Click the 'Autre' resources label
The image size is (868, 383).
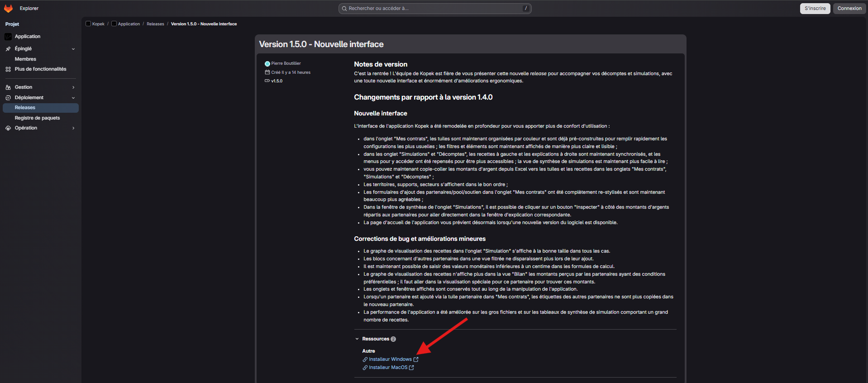click(368, 351)
